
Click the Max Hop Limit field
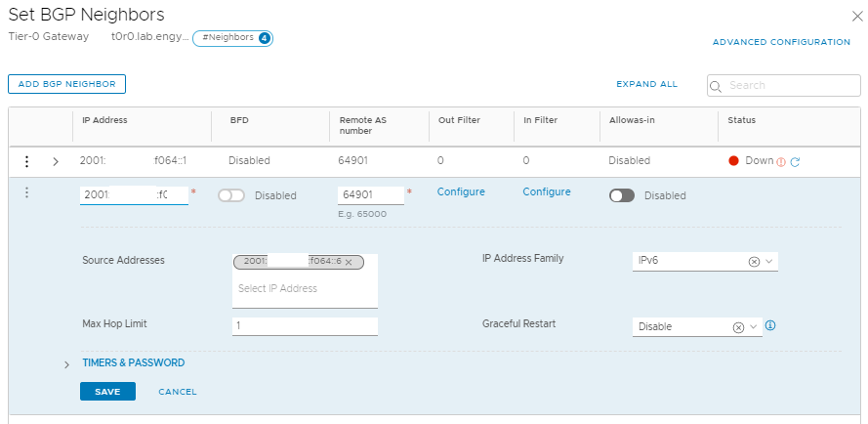coord(305,326)
